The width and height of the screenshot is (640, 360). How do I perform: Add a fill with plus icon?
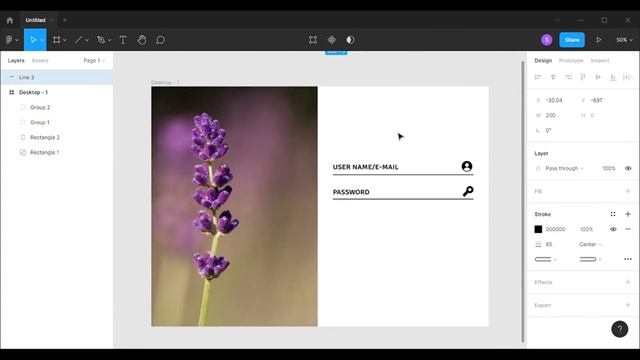[628, 191]
